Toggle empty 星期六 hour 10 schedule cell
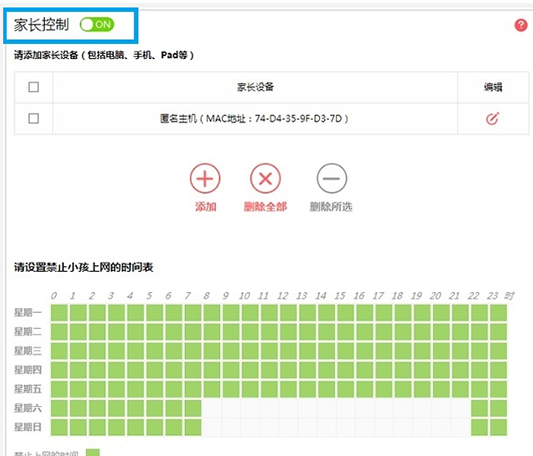Image resolution: width=533 pixels, height=456 pixels. click(250, 408)
